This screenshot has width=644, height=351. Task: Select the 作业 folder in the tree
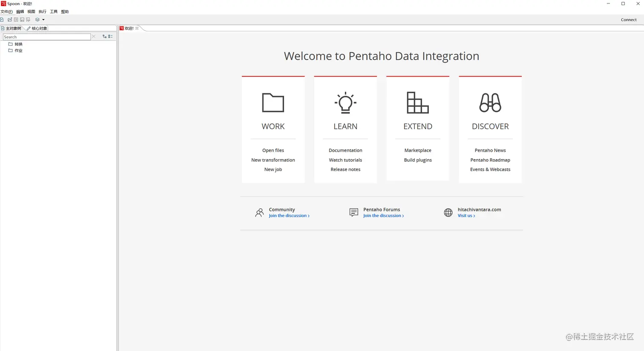coord(16,50)
